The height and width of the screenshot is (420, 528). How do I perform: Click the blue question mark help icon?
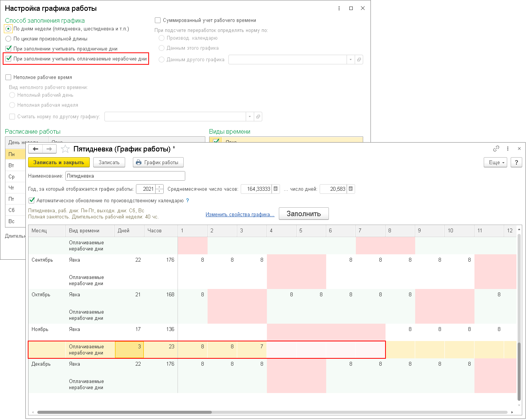188,200
